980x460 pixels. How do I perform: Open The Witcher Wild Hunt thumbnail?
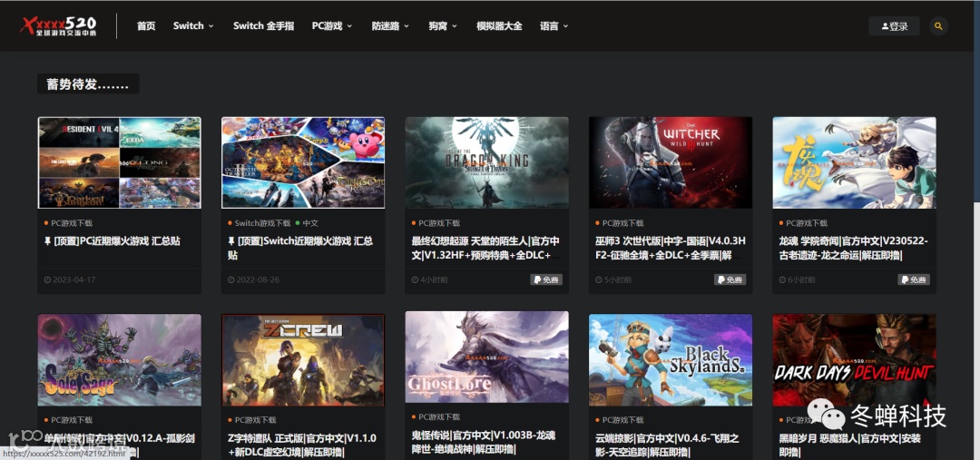pos(671,162)
